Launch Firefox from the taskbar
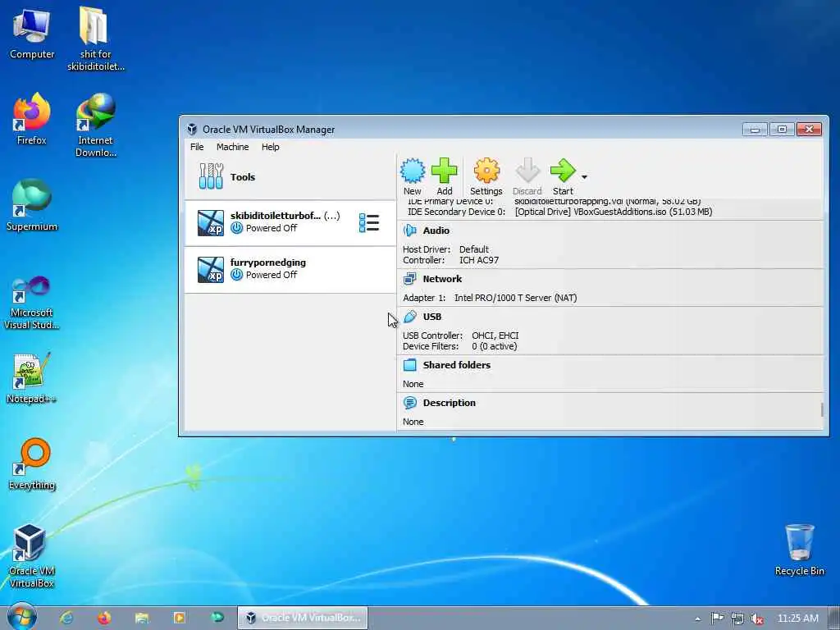The height and width of the screenshot is (630, 840). 104,618
